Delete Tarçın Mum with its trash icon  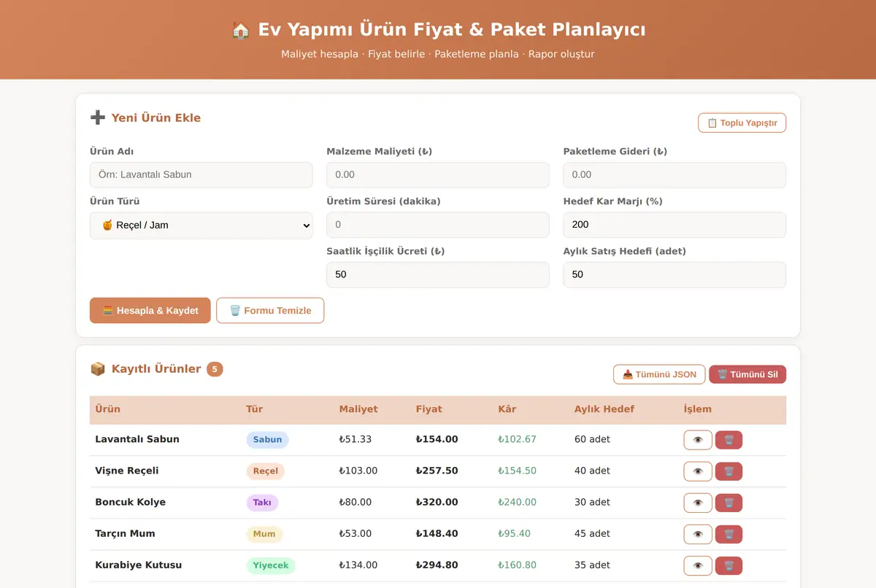[x=729, y=534]
